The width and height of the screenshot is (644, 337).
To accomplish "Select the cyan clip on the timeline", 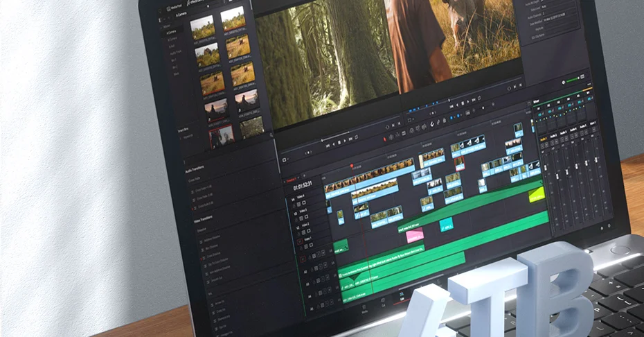I will [446, 224].
